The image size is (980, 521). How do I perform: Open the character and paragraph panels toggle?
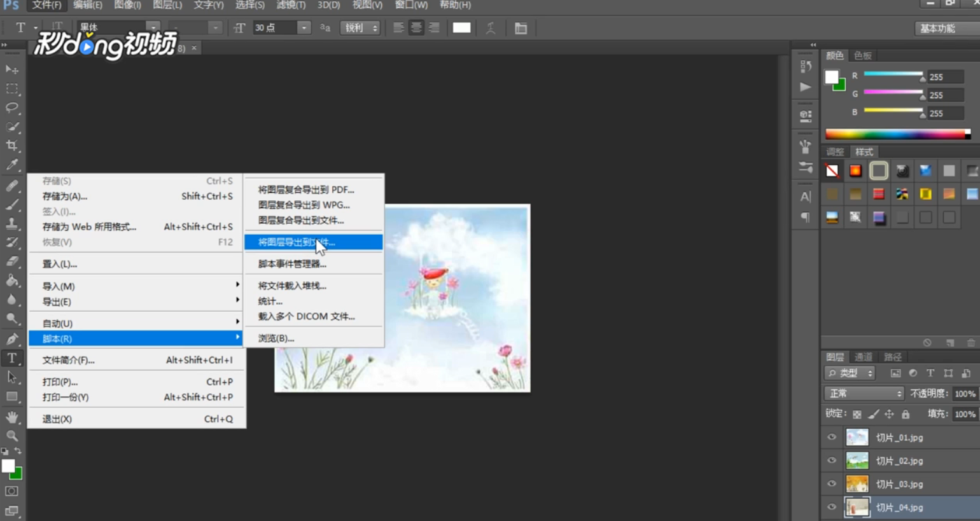[521, 28]
